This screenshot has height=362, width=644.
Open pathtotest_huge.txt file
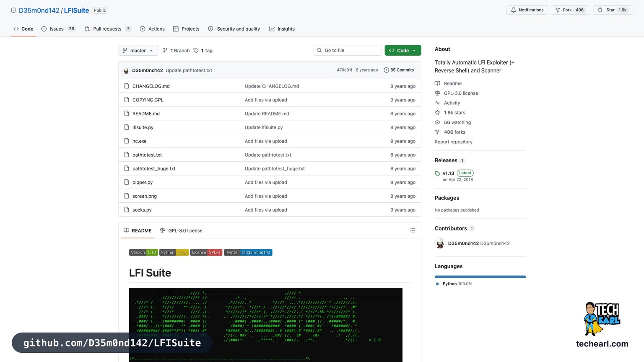[x=154, y=168]
